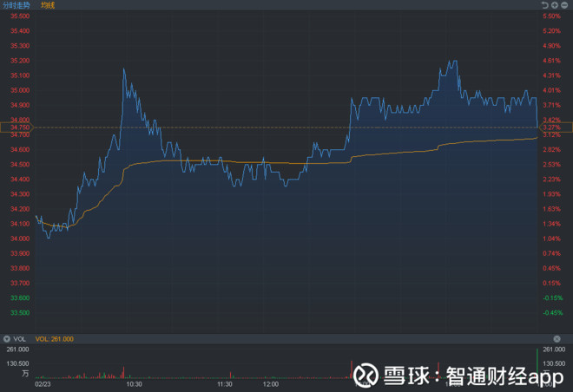Click the 11:30 time axis label
The height and width of the screenshot is (392, 573).
tap(225, 384)
